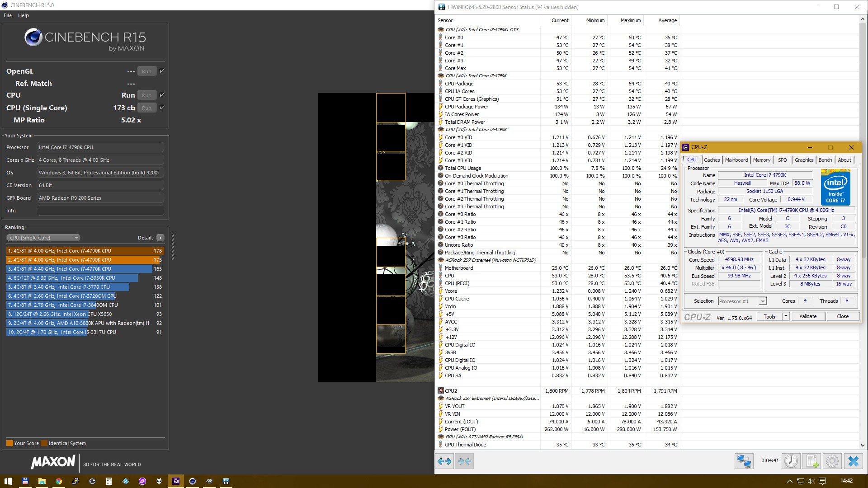The image size is (868, 488).
Task: Collapse CPU [#0] i7-4790K DTS sensor group
Action: [441, 30]
